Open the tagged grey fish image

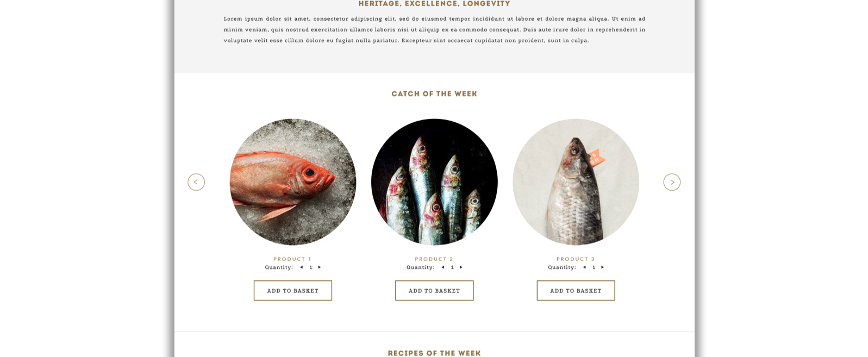tap(576, 182)
